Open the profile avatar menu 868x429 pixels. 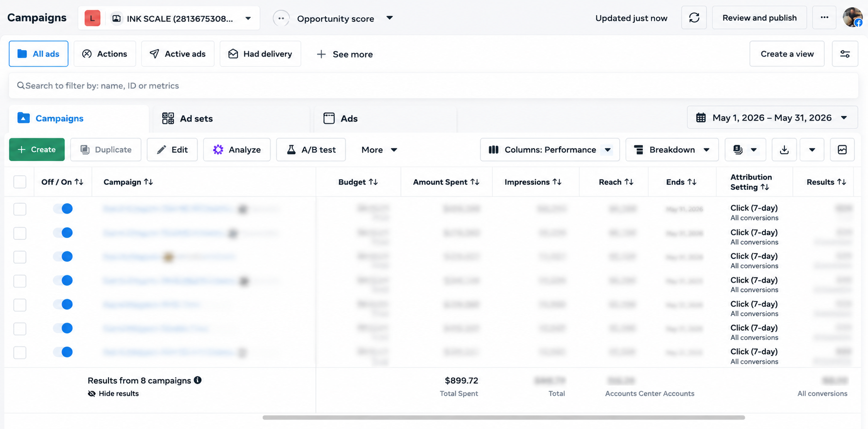click(x=852, y=18)
